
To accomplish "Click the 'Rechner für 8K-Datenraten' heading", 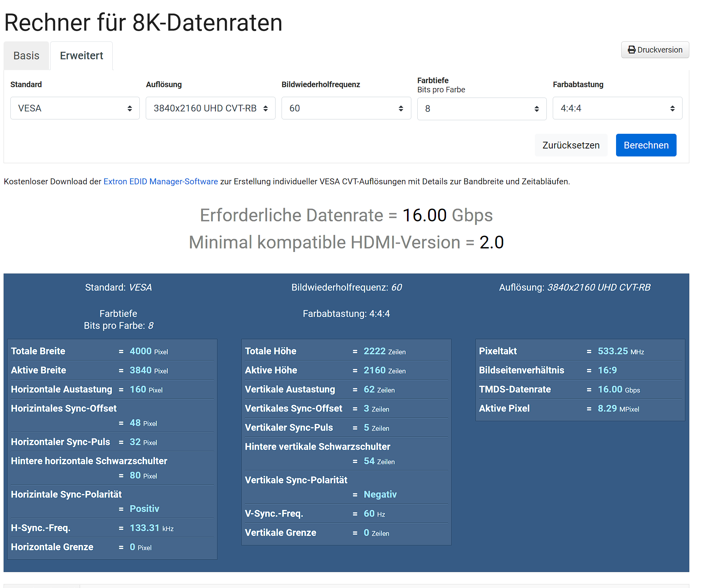I will click(143, 23).
